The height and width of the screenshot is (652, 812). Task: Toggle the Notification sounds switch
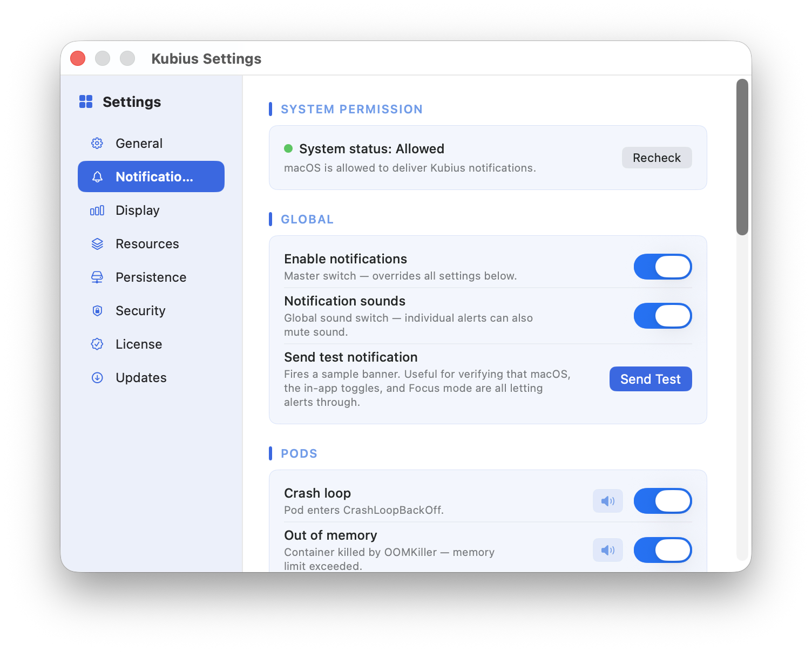(x=663, y=316)
